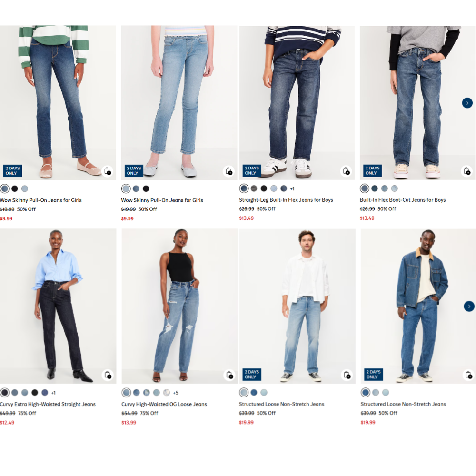Show +1 more color for Curvy Straight Jeans
Viewport: 476px width, 476px height.
[53, 393]
